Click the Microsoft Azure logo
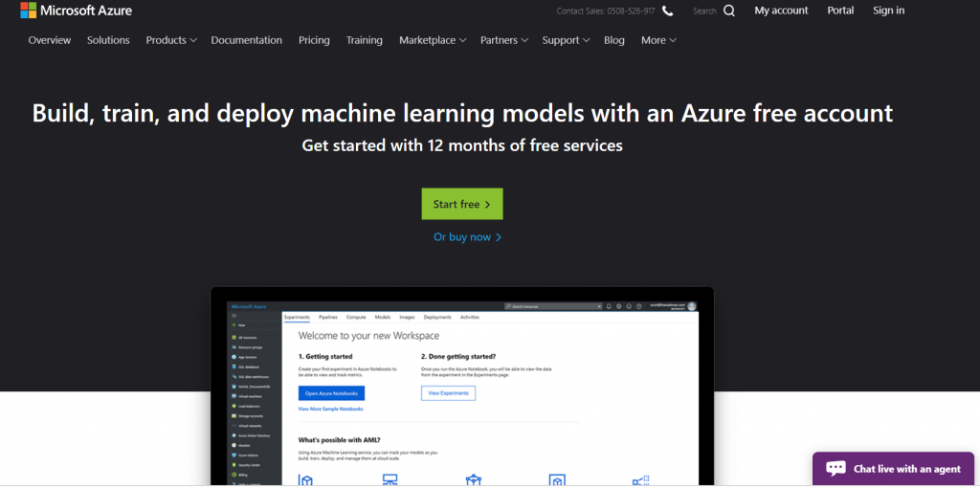The width and height of the screenshot is (980, 489). pyautogui.click(x=76, y=11)
